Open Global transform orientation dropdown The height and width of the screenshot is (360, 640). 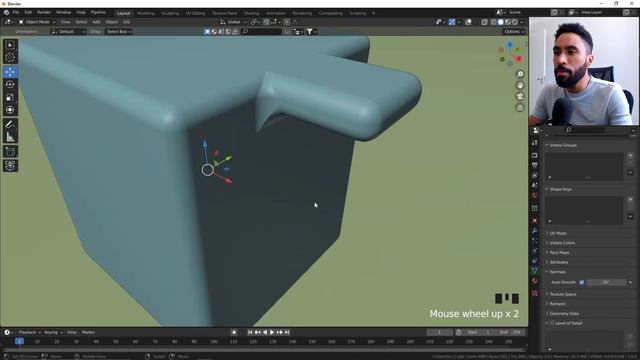click(x=233, y=22)
